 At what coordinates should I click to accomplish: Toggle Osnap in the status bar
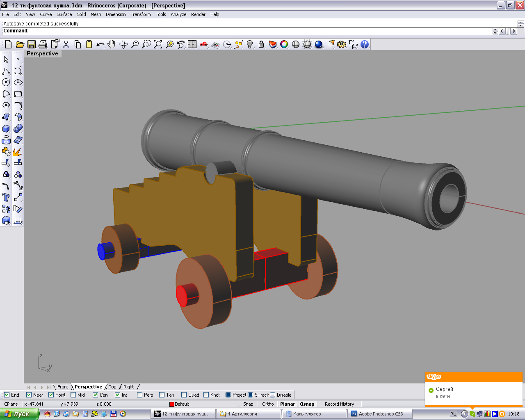[307, 404]
